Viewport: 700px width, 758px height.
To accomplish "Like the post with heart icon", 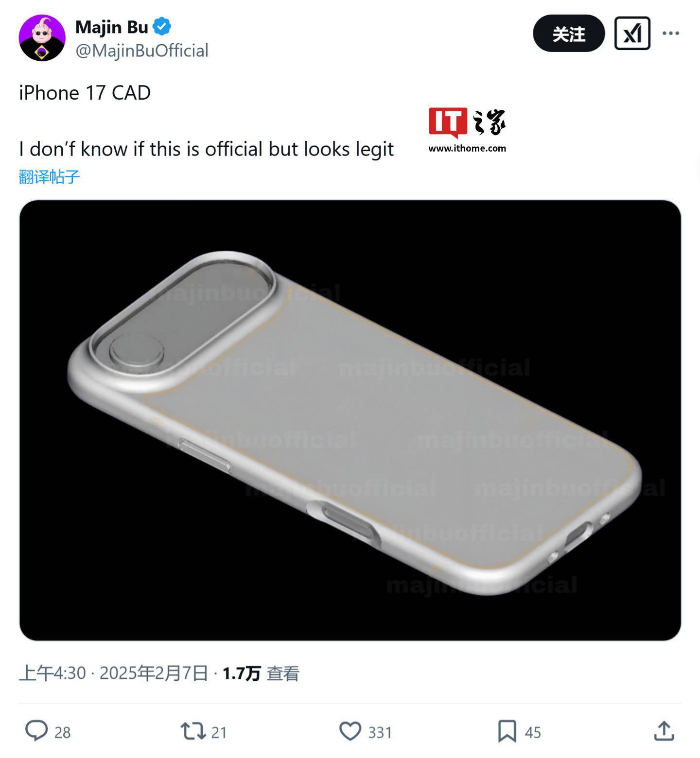I will click(350, 731).
